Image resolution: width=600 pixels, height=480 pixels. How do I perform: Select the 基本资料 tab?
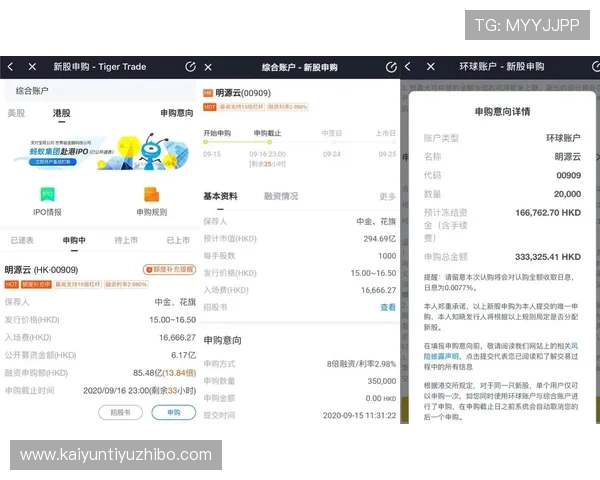[x=220, y=196]
